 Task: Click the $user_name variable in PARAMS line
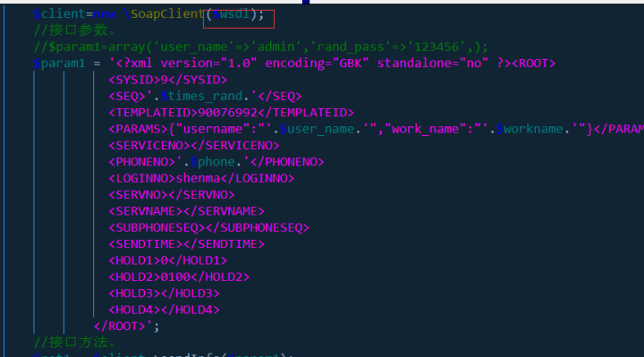tap(317, 129)
